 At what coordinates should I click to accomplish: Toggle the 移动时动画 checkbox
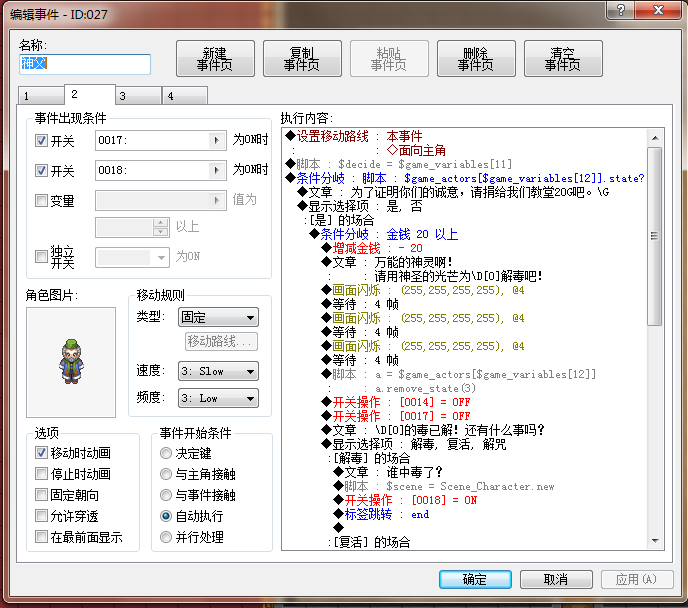coord(41,453)
